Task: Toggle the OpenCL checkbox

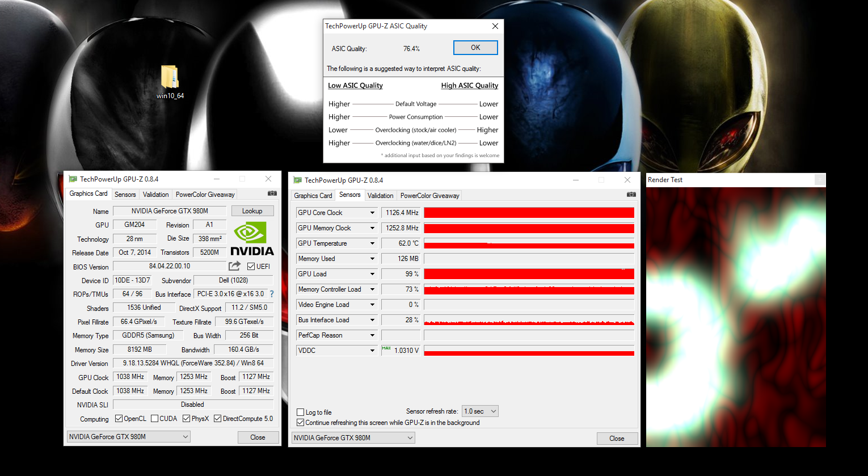Action: pos(119,419)
